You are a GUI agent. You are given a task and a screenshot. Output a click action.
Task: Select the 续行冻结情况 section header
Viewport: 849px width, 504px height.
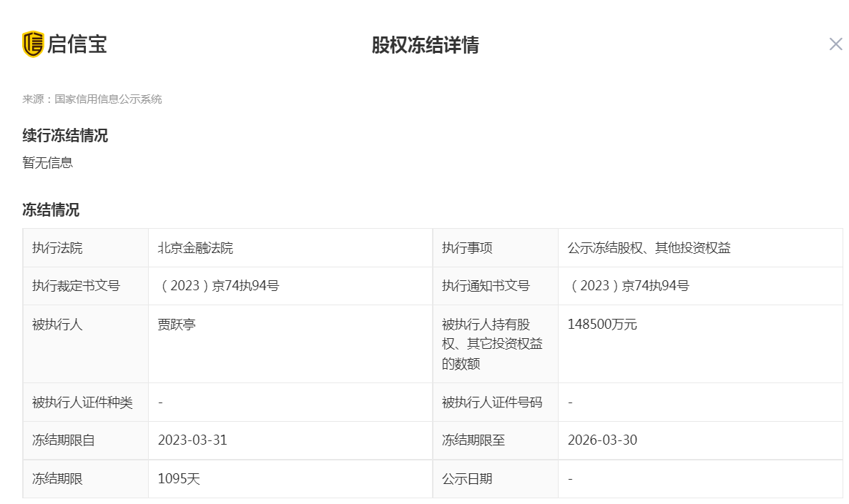(64, 136)
